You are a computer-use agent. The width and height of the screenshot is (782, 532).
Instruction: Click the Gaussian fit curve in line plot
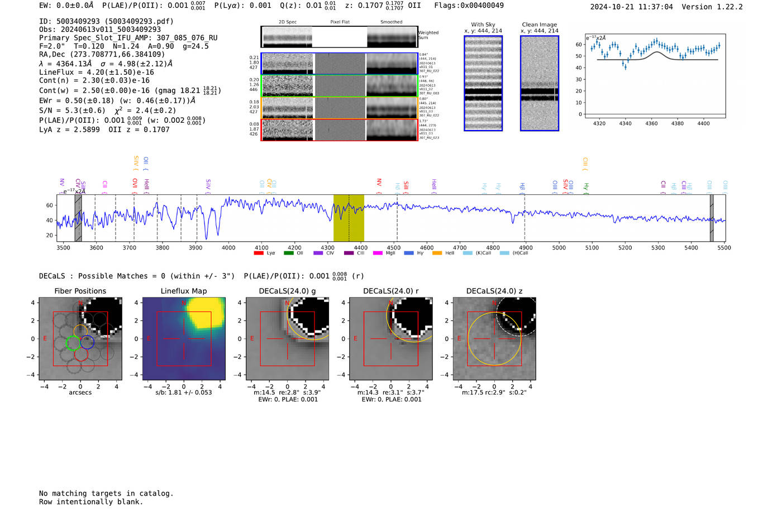pos(657,56)
